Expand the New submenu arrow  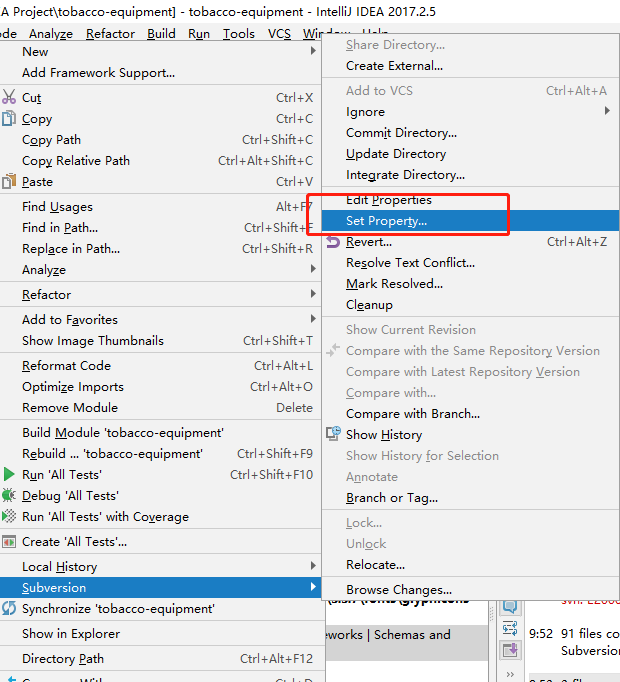(x=313, y=51)
